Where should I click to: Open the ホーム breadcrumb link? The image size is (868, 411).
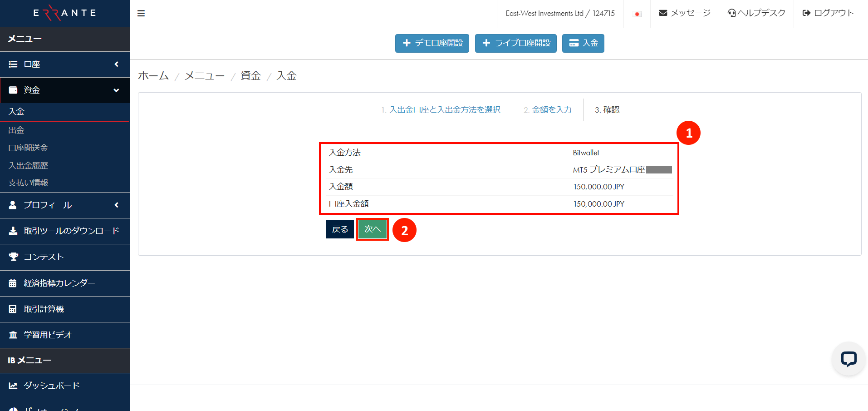coord(153,75)
